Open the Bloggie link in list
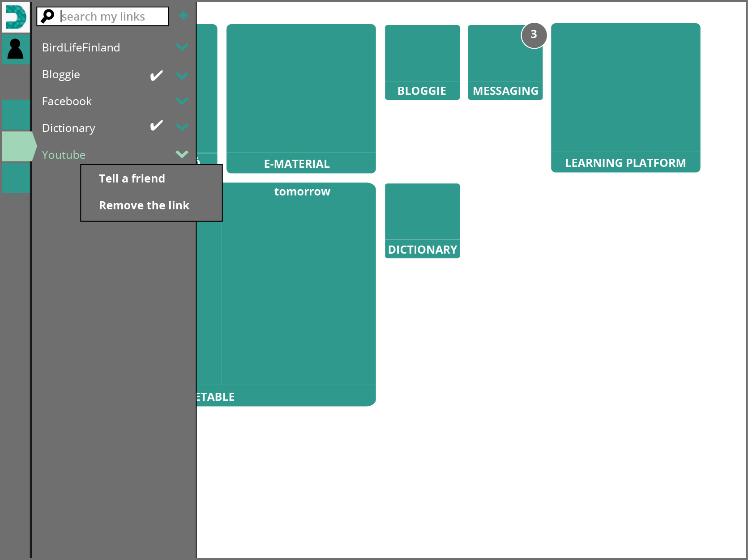The image size is (748, 560). (61, 75)
